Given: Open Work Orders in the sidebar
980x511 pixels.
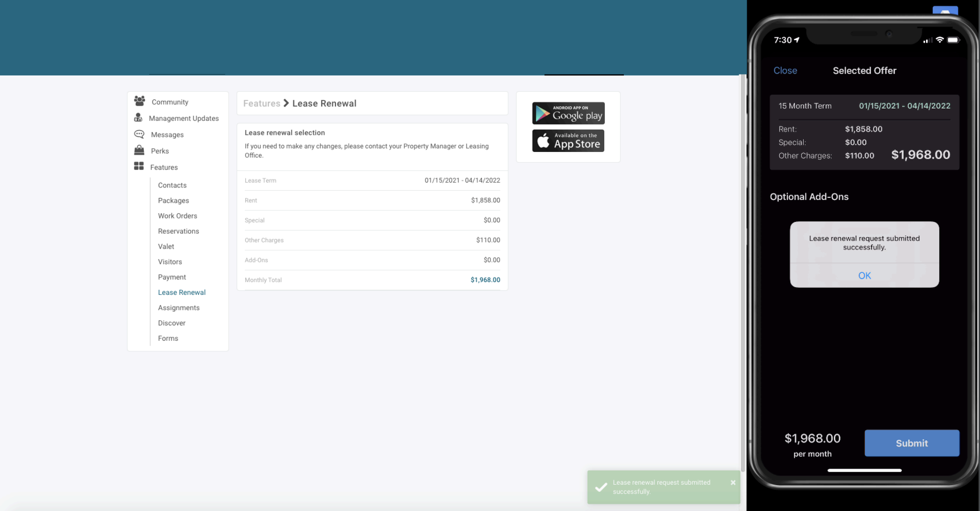Looking at the screenshot, I should point(177,216).
